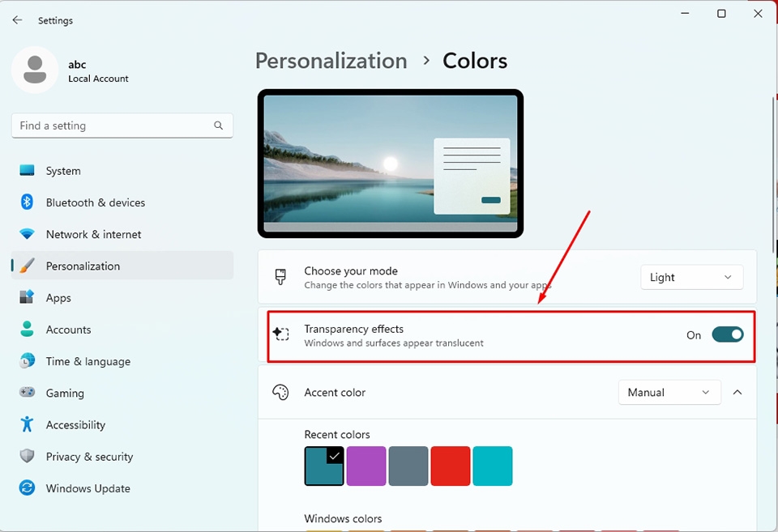
Task: Select Personalization in the sidebar
Action: coord(122,266)
